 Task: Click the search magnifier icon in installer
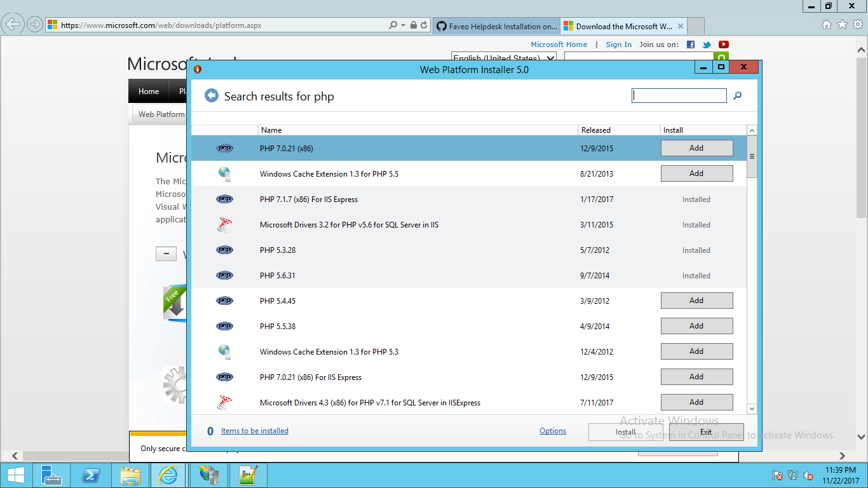(x=738, y=95)
